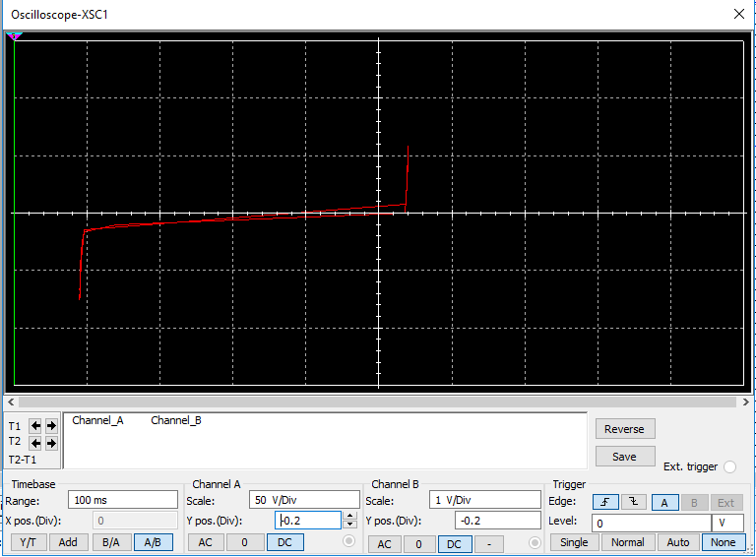756x557 pixels.
Task: Click the Channel B invert minus button
Action: point(488,543)
